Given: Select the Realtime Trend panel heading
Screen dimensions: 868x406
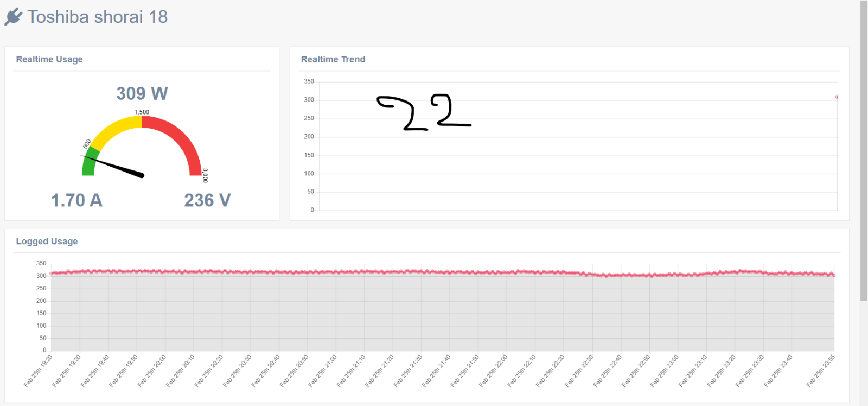Looking at the screenshot, I should [333, 59].
